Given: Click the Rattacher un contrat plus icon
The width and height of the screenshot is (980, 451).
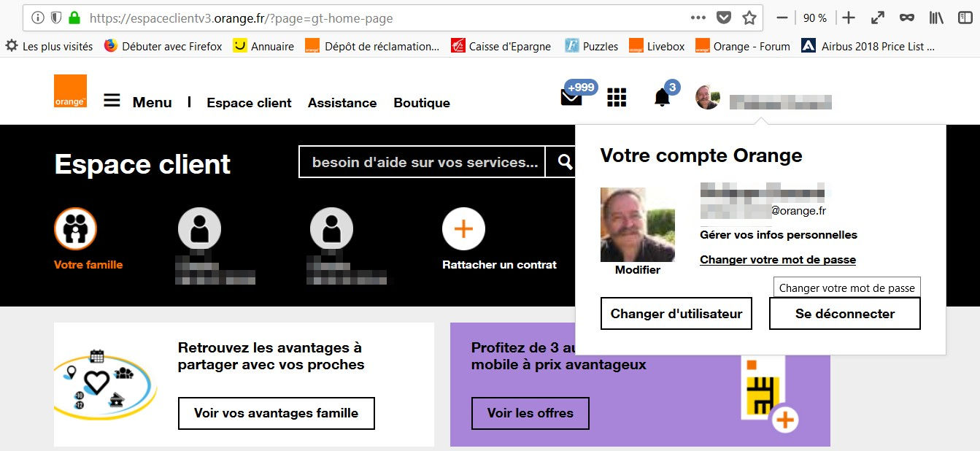Looking at the screenshot, I should tap(463, 228).
